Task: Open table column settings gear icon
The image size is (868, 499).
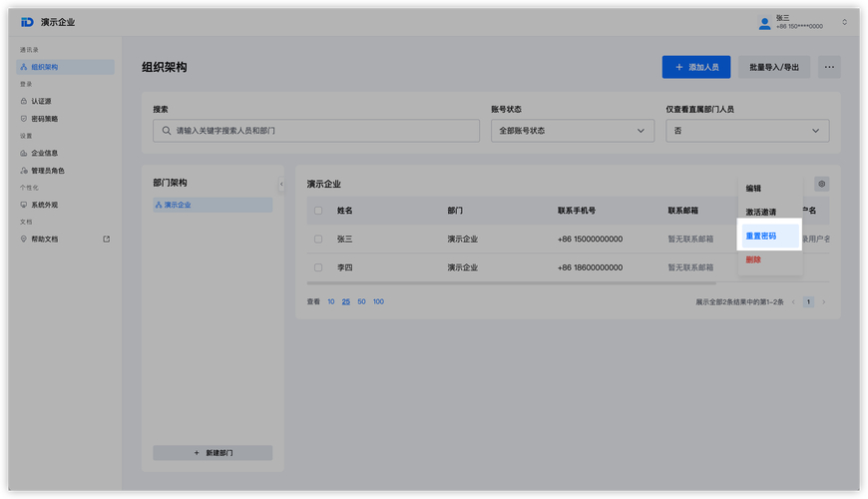Action: (x=821, y=184)
